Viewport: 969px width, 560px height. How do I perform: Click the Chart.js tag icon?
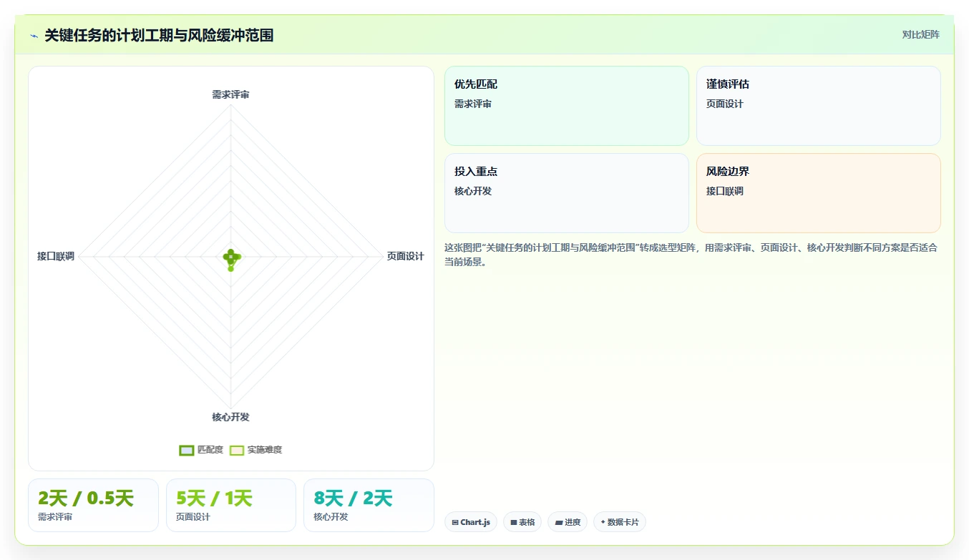[455, 523]
